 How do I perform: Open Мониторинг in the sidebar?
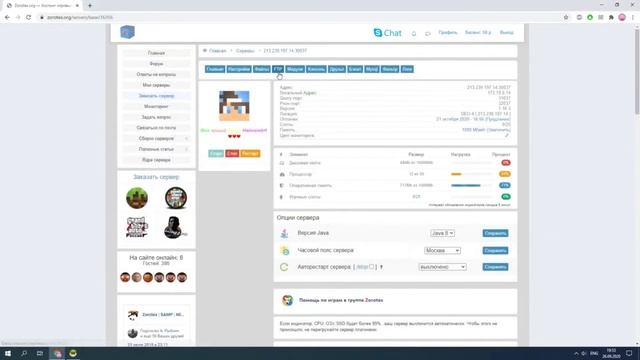156,107
